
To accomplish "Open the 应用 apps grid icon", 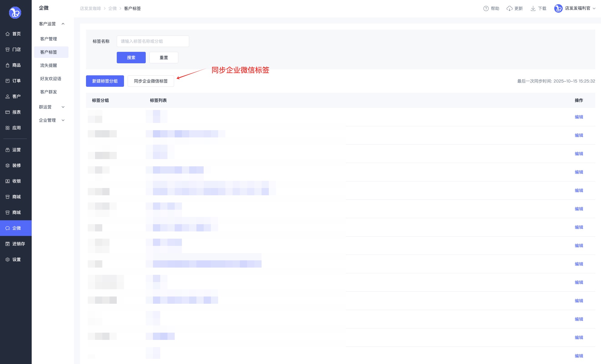I will point(8,128).
